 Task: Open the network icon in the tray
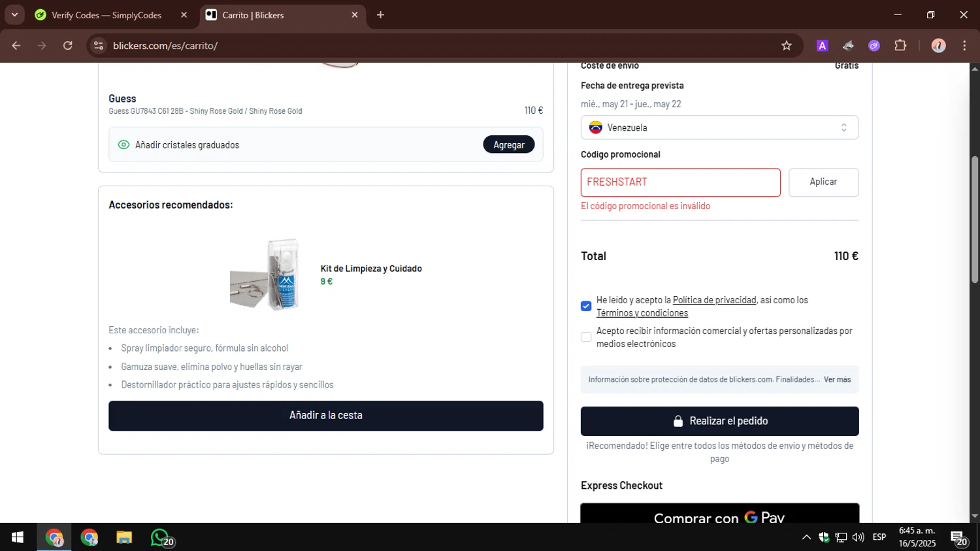point(841,537)
